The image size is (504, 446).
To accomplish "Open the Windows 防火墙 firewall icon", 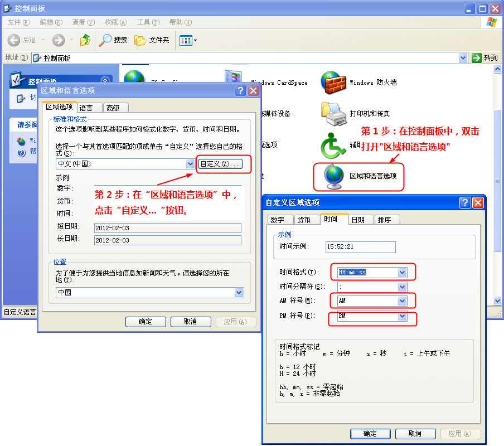I will point(334,83).
